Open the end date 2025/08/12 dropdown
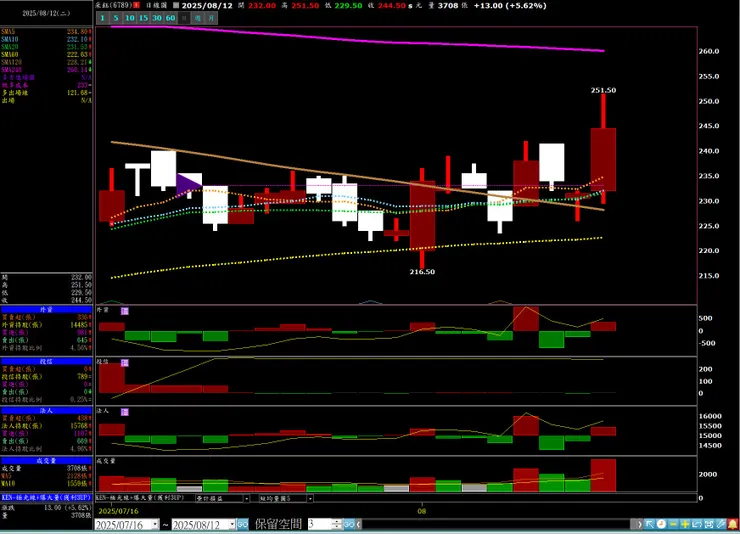740x534 pixels. 232,524
